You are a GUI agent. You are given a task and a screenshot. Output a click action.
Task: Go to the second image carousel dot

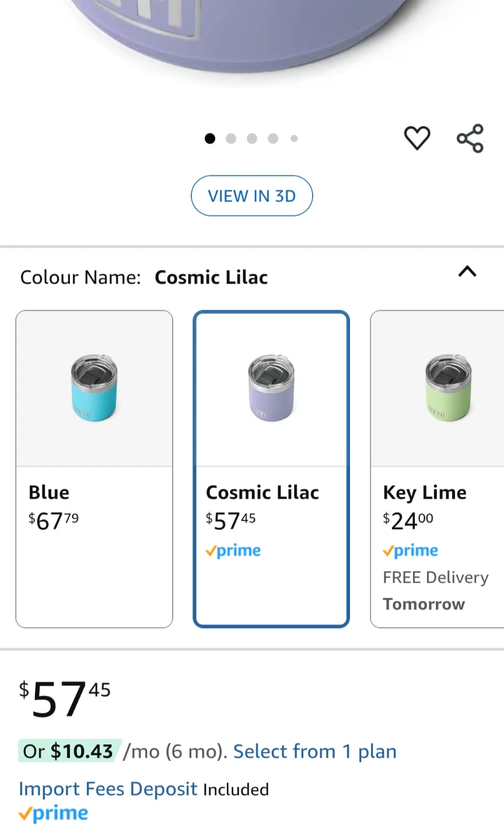231,138
